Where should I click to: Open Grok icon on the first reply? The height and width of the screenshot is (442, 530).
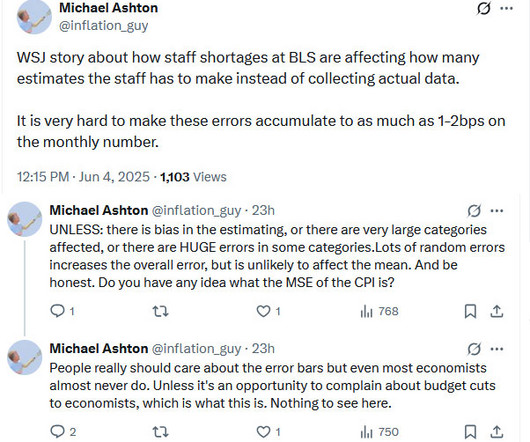[x=474, y=211]
